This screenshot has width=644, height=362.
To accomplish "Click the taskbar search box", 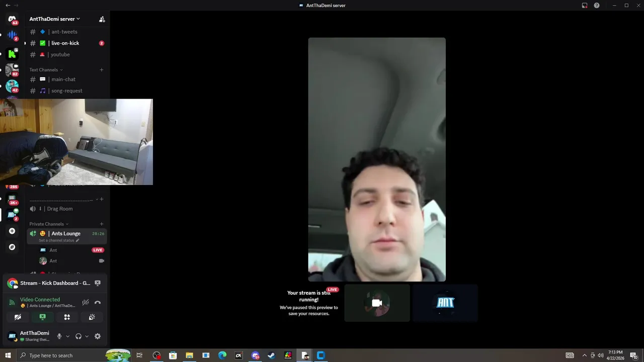I will point(73,355).
